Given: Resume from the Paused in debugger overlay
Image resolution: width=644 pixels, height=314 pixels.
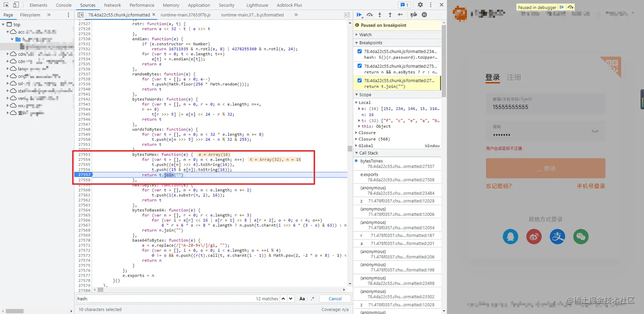Looking at the screenshot, I should (562, 7).
